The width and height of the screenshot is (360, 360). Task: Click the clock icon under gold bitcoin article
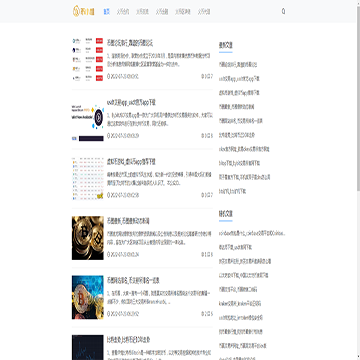pyautogui.click(x=108, y=254)
